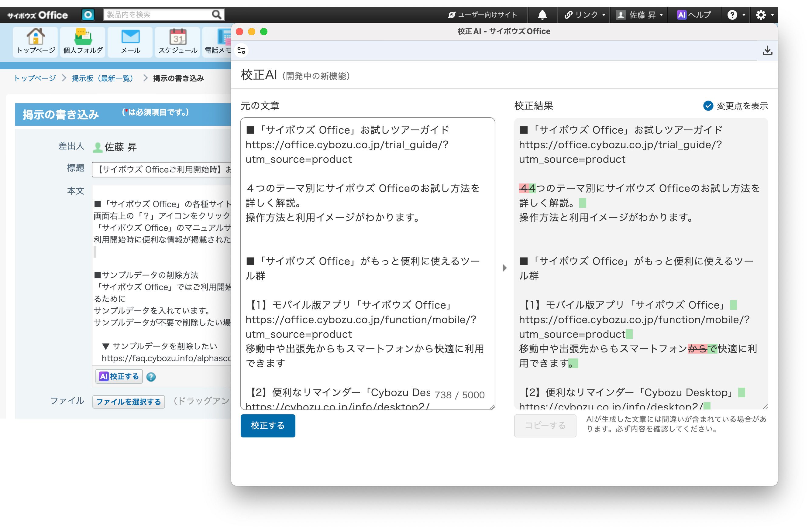
Task: Click the 校正する button in the dialog
Action: (268, 426)
